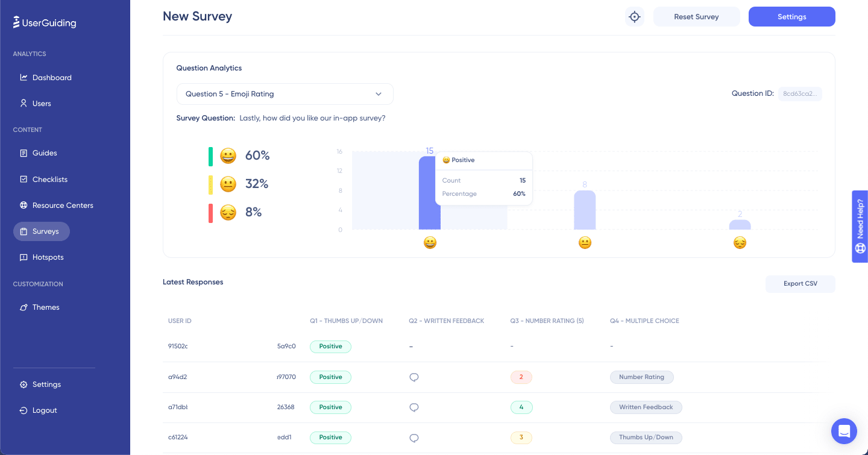Open the Hotspots section
Image resolution: width=868 pixels, height=455 pixels.
48,257
